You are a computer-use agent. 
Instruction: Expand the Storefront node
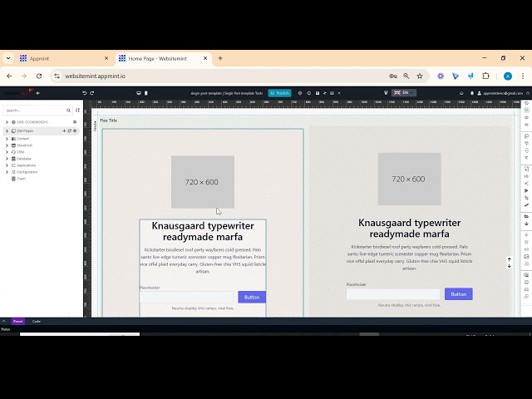pos(7,145)
